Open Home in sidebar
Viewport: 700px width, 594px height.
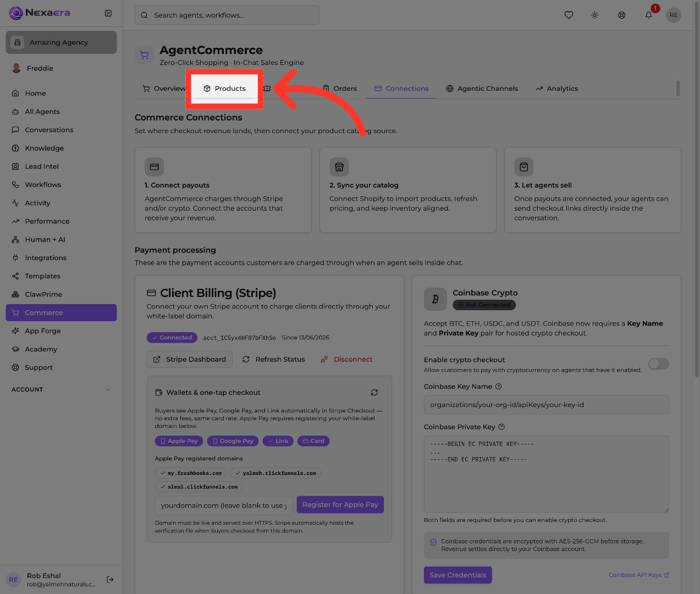click(x=61, y=94)
